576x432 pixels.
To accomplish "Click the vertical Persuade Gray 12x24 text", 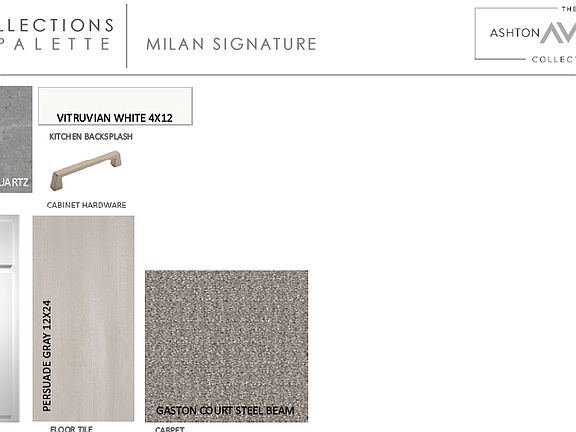I will tap(47, 356).
